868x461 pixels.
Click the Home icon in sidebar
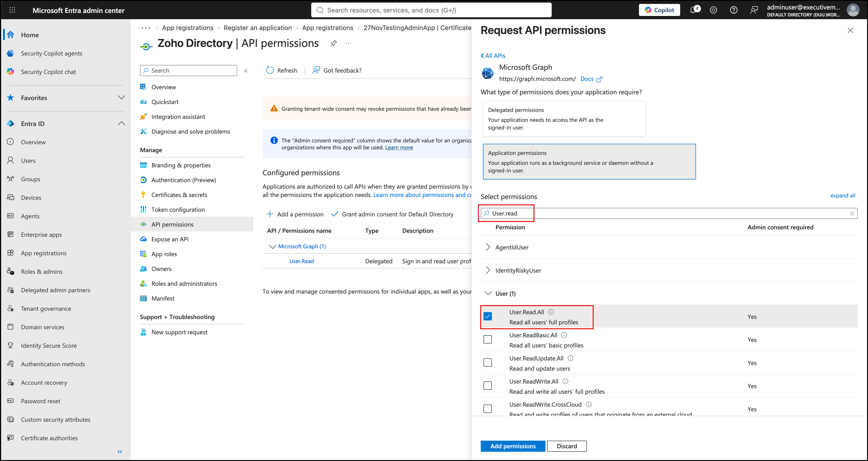click(10, 35)
